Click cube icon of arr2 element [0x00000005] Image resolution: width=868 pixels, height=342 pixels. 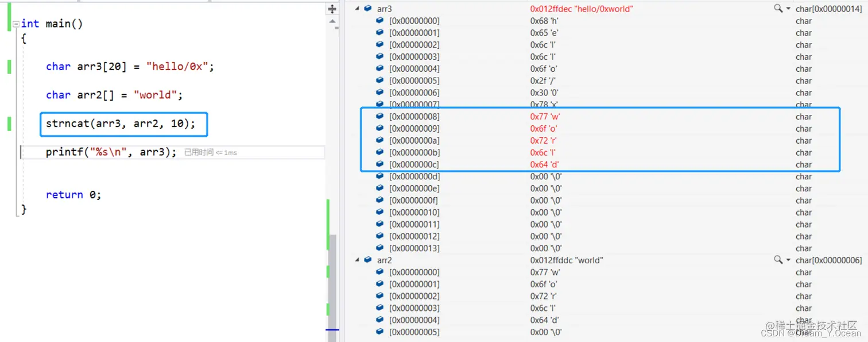pos(379,332)
